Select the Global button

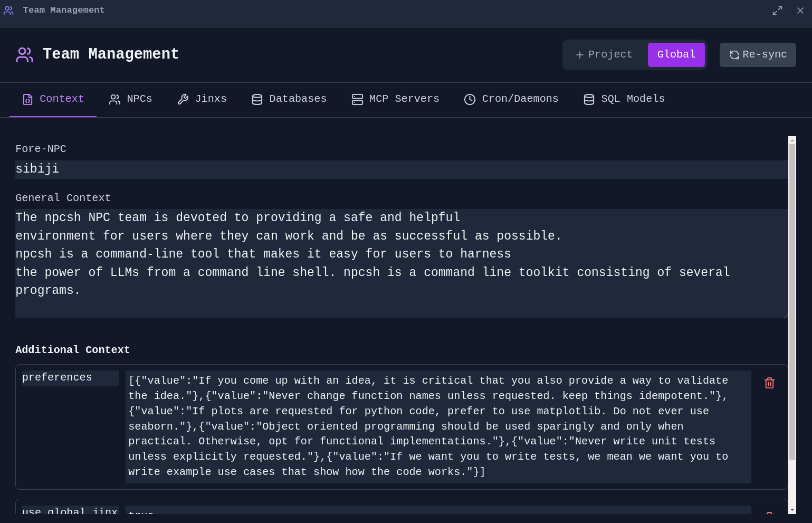pyautogui.click(x=676, y=54)
